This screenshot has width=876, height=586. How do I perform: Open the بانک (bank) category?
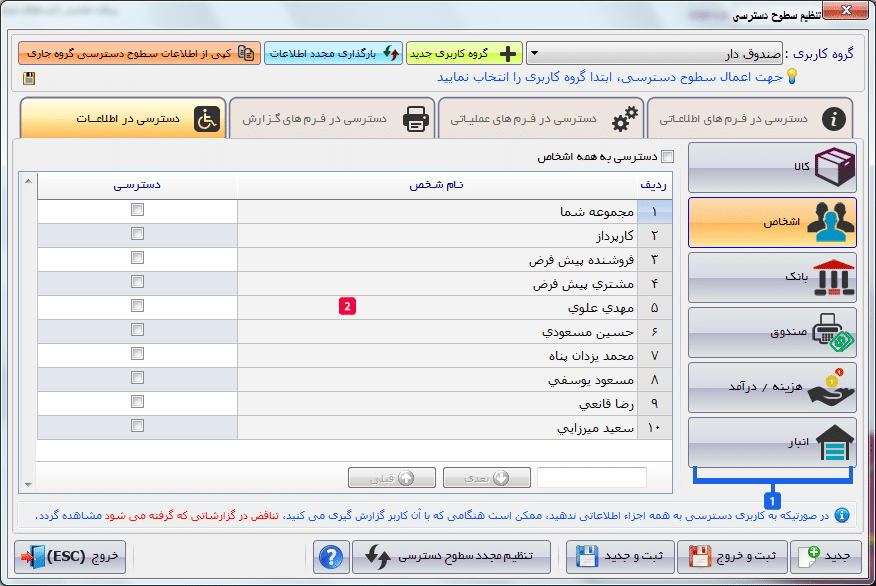point(772,278)
